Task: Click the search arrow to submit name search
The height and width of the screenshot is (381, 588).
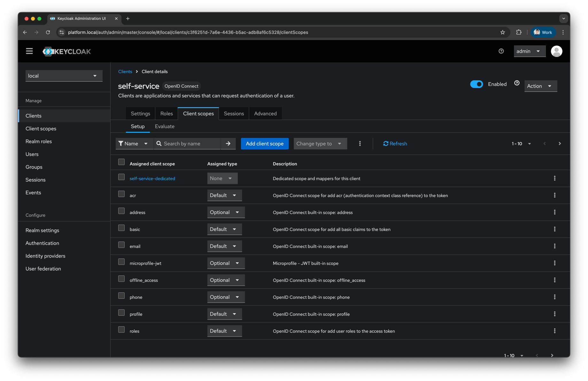Action: coord(228,143)
